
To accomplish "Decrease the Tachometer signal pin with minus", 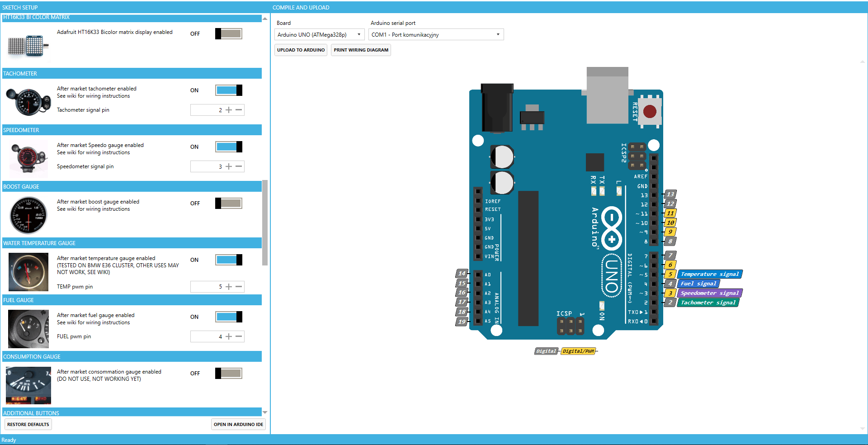I will 239,110.
